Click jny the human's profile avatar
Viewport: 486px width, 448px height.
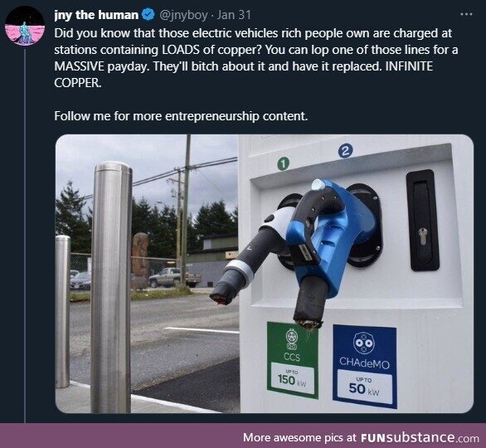tap(25, 26)
